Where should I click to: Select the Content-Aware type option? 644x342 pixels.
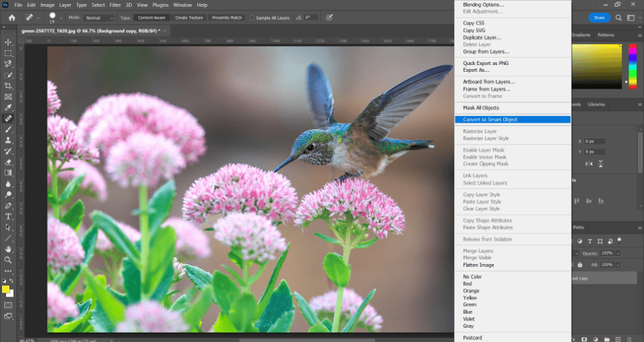click(152, 18)
